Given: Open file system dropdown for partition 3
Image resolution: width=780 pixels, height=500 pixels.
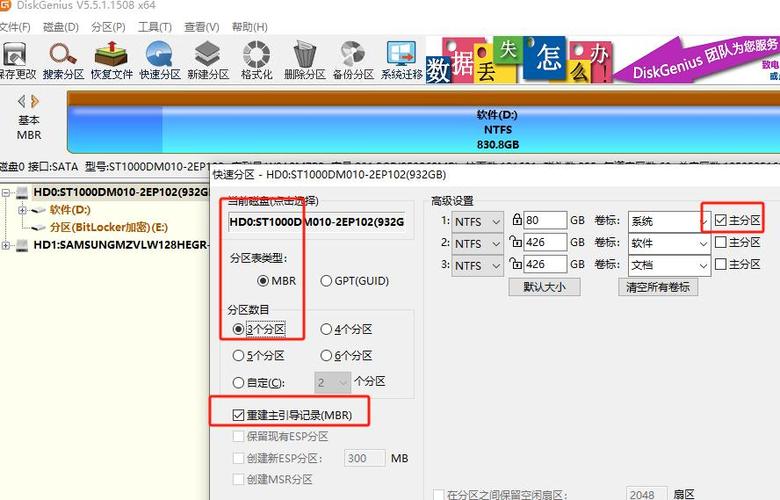Looking at the screenshot, I should (478, 265).
